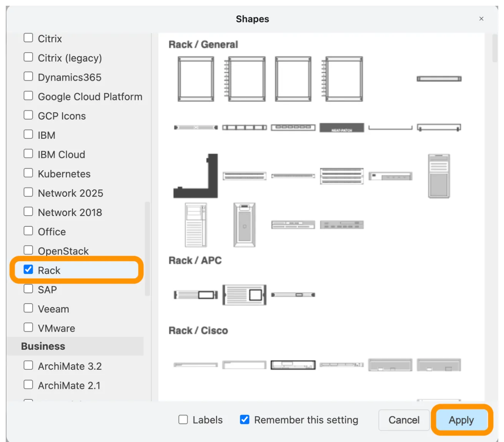The width and height of the screenshot is (504, 442).
Task: Enable the IBM Cloud checkbox
Action: point(28,153)
